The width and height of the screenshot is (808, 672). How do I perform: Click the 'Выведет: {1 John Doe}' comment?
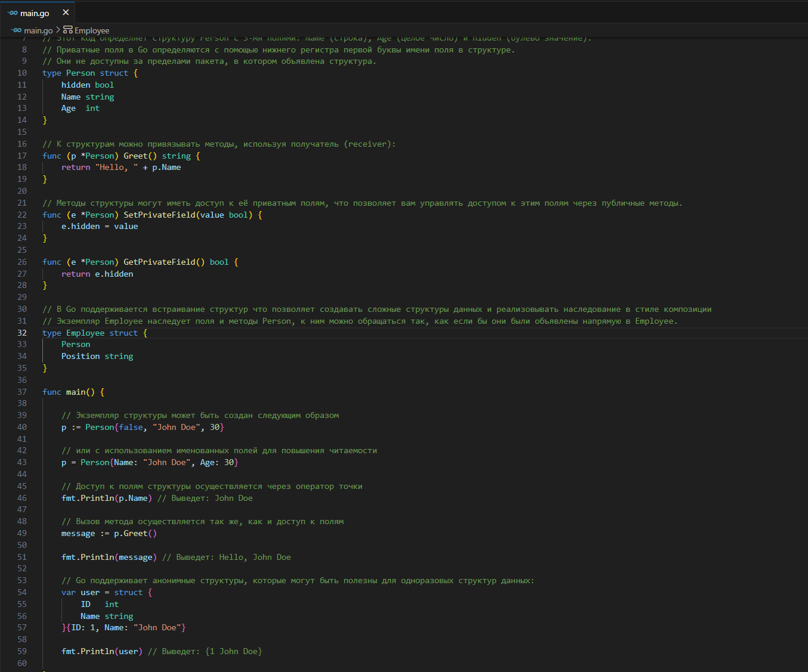pos(205,651)
